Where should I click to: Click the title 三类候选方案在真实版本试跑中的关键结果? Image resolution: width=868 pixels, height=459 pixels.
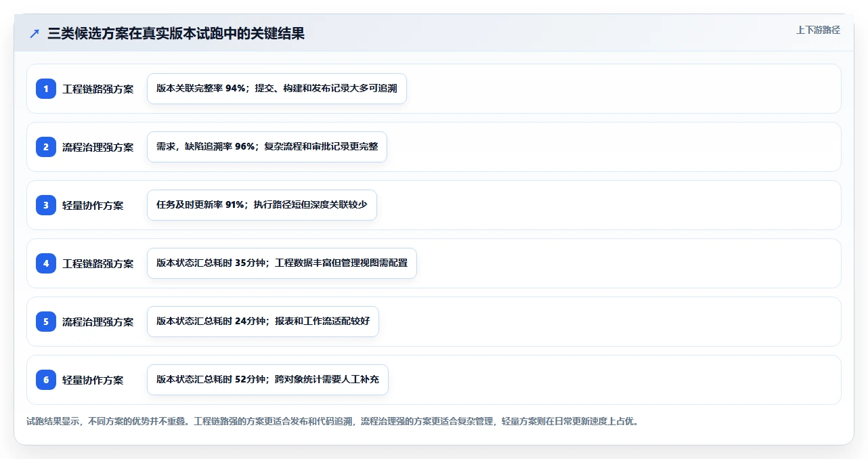[176, 34]
